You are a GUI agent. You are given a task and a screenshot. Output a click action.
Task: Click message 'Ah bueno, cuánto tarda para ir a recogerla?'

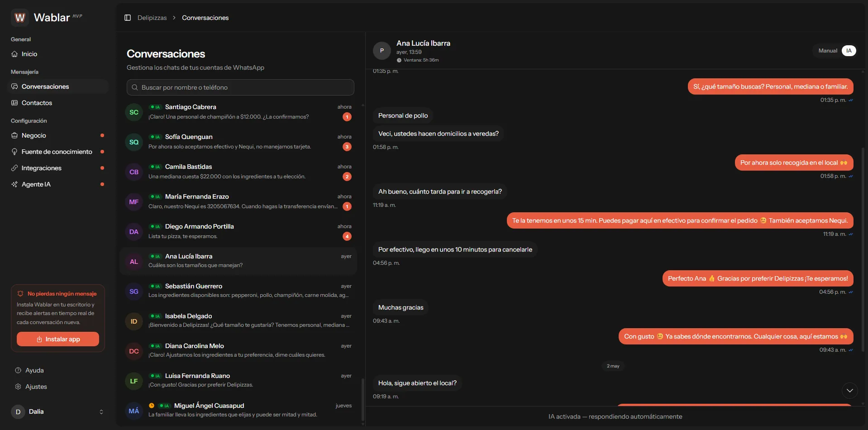click(440, 191)
